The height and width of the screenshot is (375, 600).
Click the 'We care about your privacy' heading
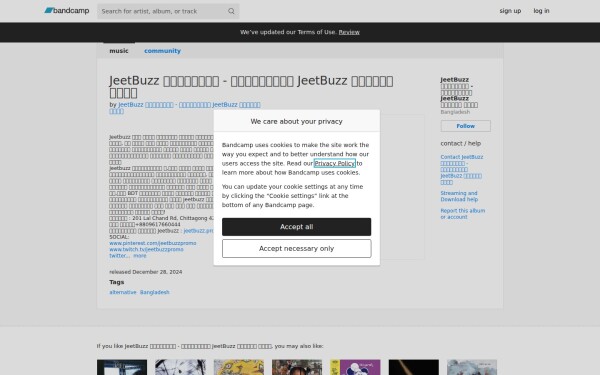[297, 121]
